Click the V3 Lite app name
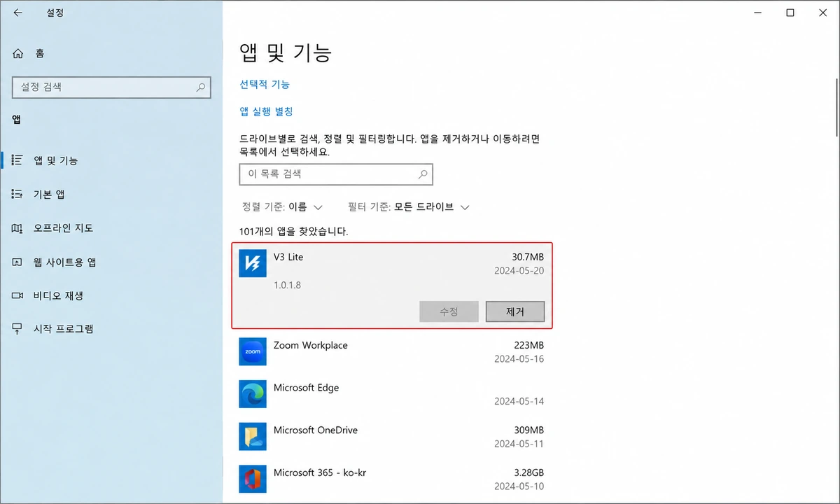Screen dimensions: 840x504 point(288,257)
